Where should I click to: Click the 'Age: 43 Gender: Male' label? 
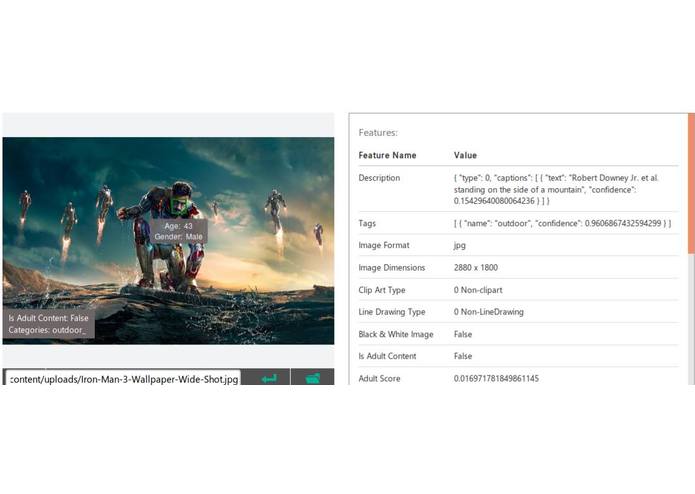179,231
